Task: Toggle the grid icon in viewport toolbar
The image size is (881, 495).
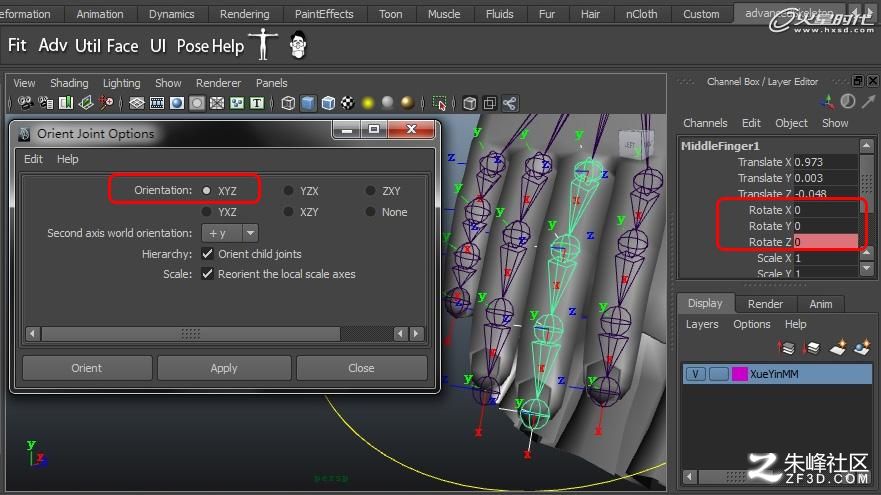Action: [x=137, y=103]
